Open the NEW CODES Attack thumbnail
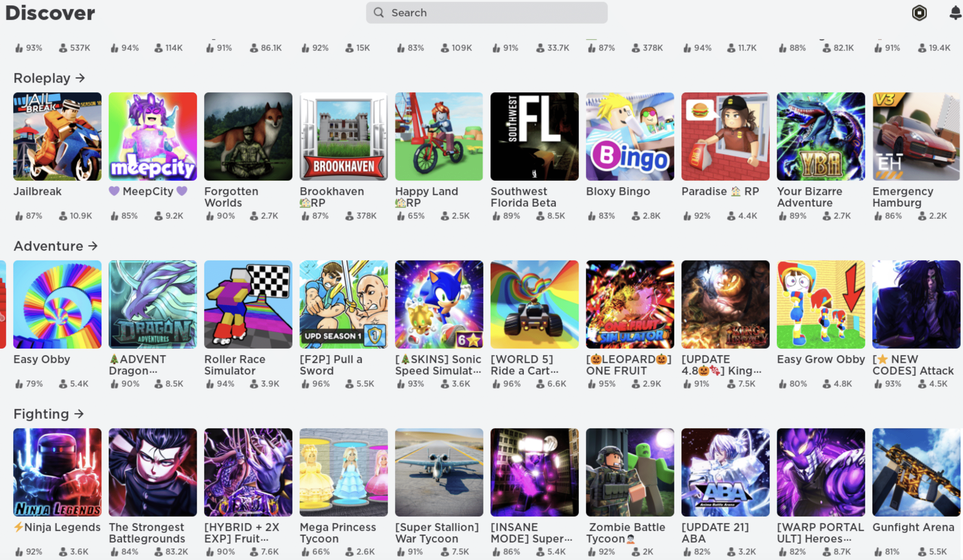 [916, 304]
